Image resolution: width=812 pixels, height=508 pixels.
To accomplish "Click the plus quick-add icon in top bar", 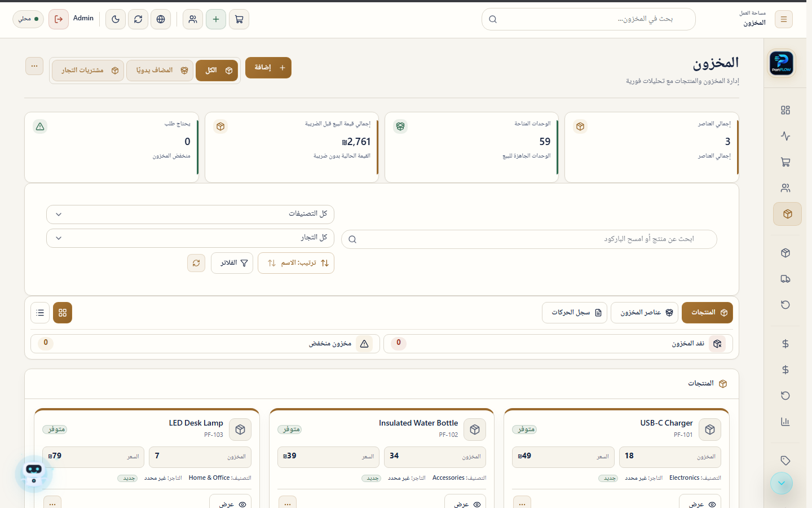I will click(216, 19).
